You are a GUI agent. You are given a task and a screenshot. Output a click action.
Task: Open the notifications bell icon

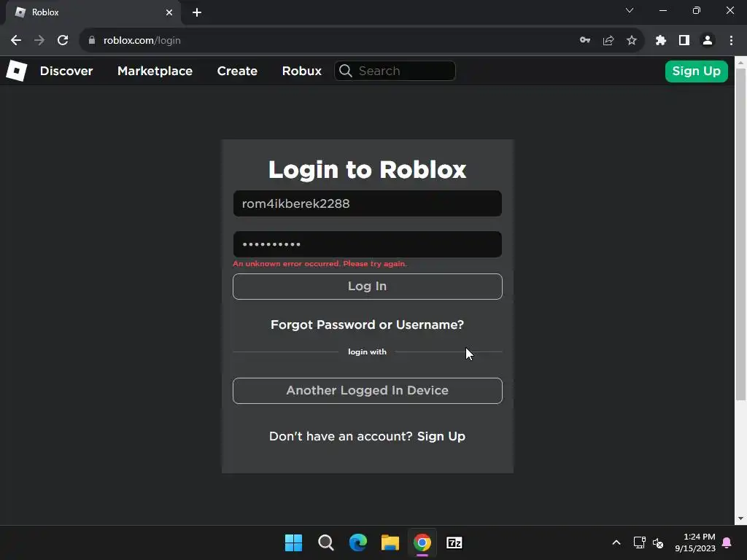point(727,542)
